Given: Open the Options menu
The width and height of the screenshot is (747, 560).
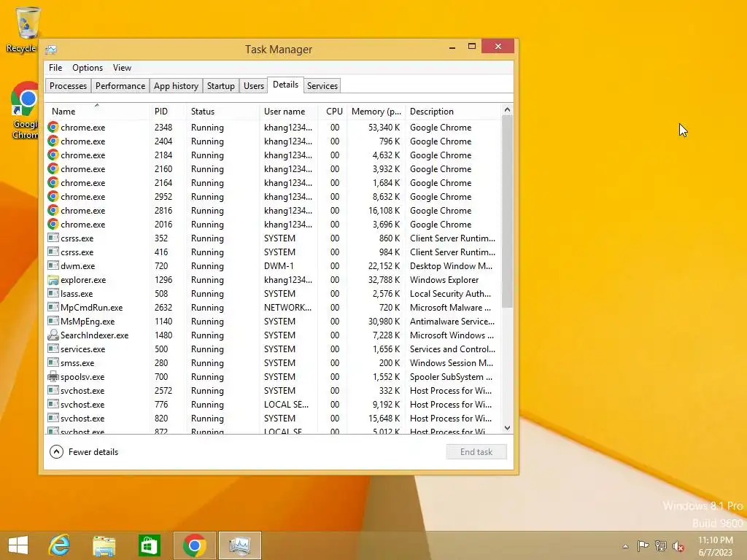Looking at the screenshot, I should pos(88,68).
